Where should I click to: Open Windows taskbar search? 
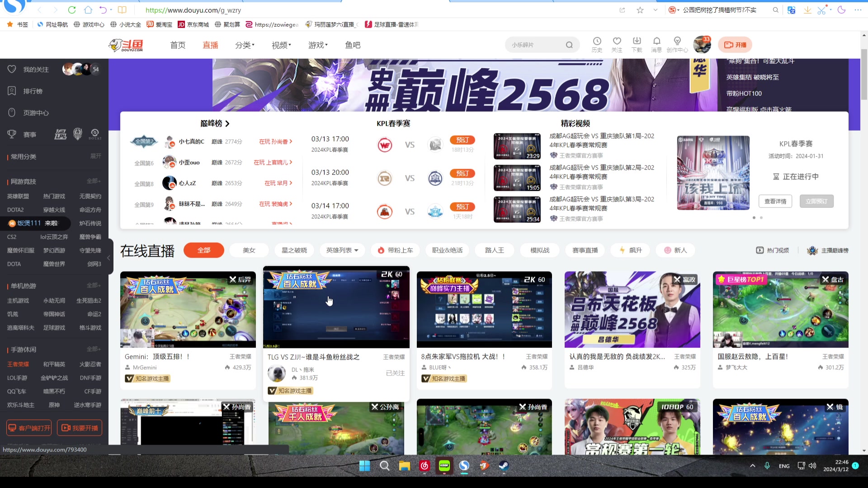[384, 466]
